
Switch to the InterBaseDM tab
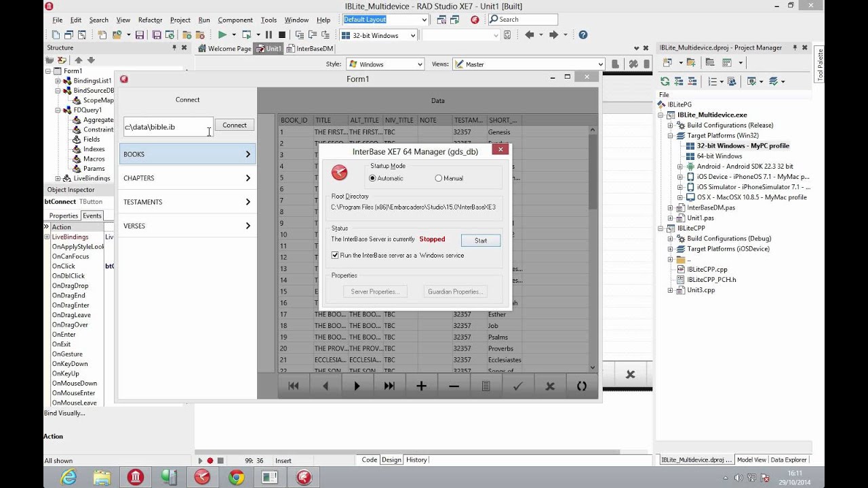click(311, 48)
